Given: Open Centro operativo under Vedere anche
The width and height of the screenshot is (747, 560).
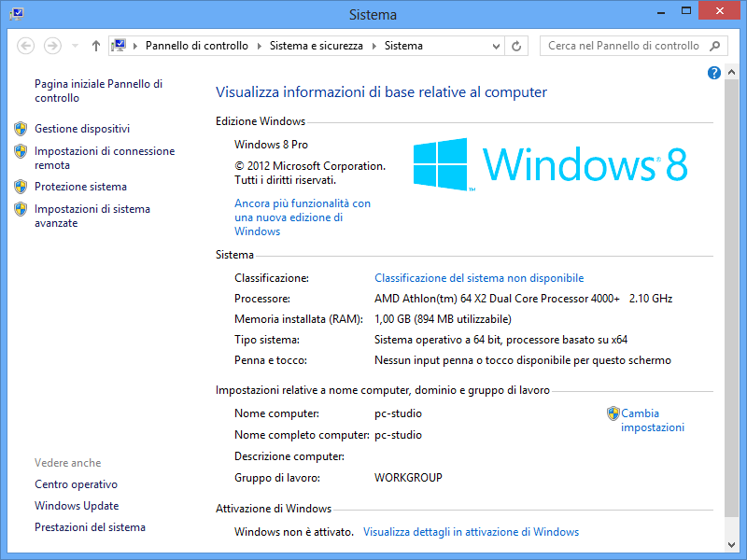Looking at the screenshot, I should pyautogui.click(x=76, y=484).
